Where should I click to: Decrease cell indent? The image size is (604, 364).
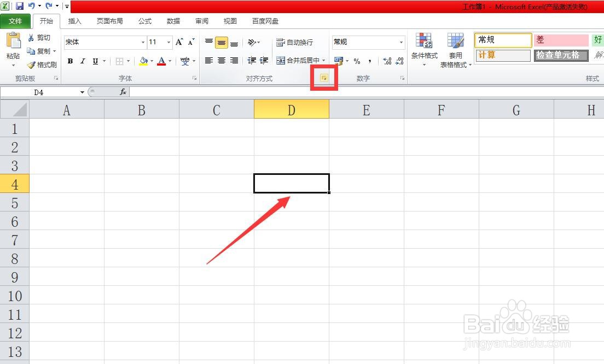pos(252,61)
